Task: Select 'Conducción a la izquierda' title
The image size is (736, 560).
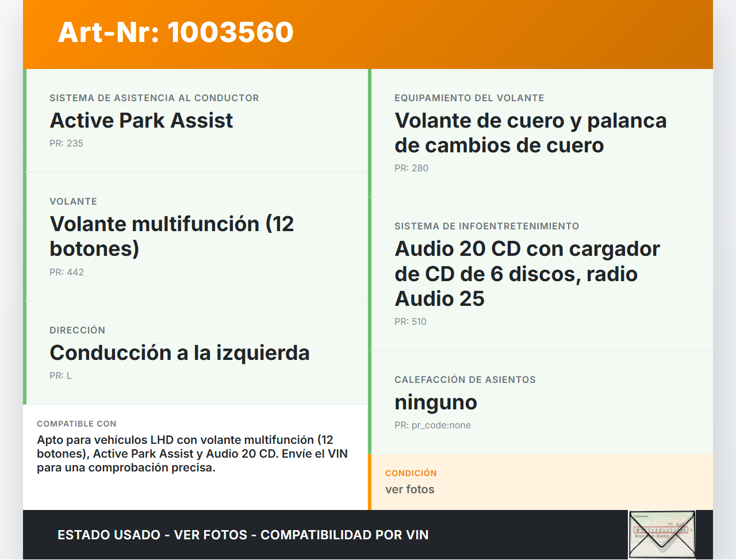Action: [179, 353]
